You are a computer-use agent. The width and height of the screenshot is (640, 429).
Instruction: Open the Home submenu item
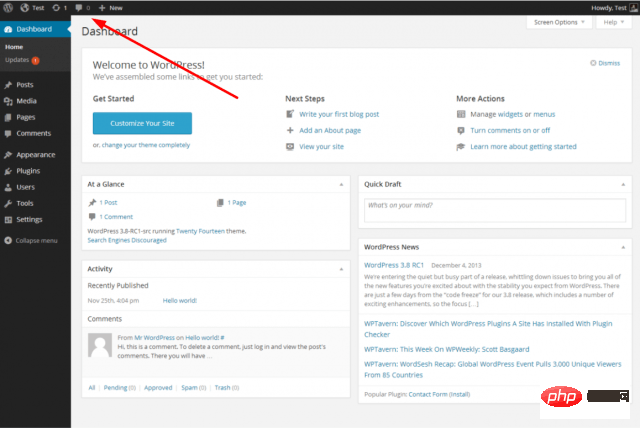point(14,47)
